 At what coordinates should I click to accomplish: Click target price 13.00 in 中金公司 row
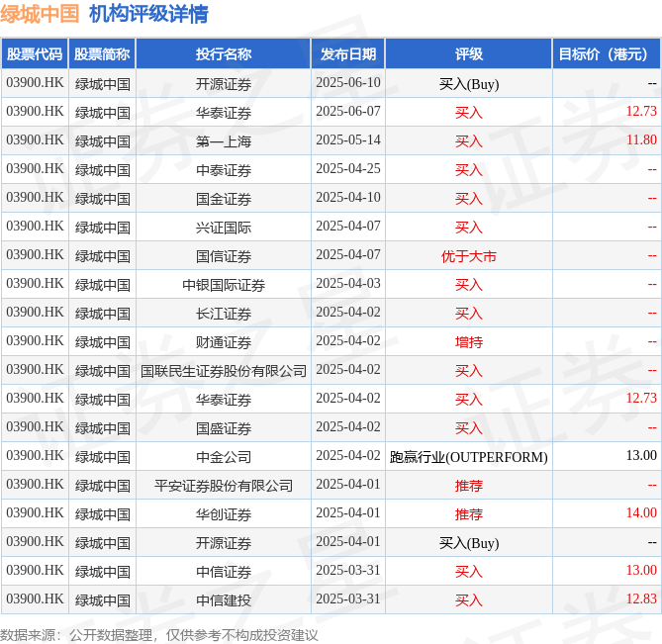pos(641,456)
